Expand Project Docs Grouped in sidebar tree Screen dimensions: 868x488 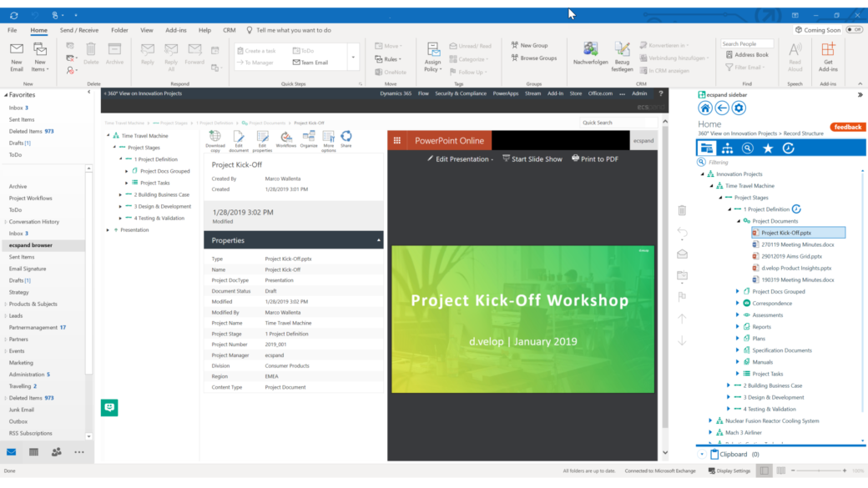click(737, 292)
